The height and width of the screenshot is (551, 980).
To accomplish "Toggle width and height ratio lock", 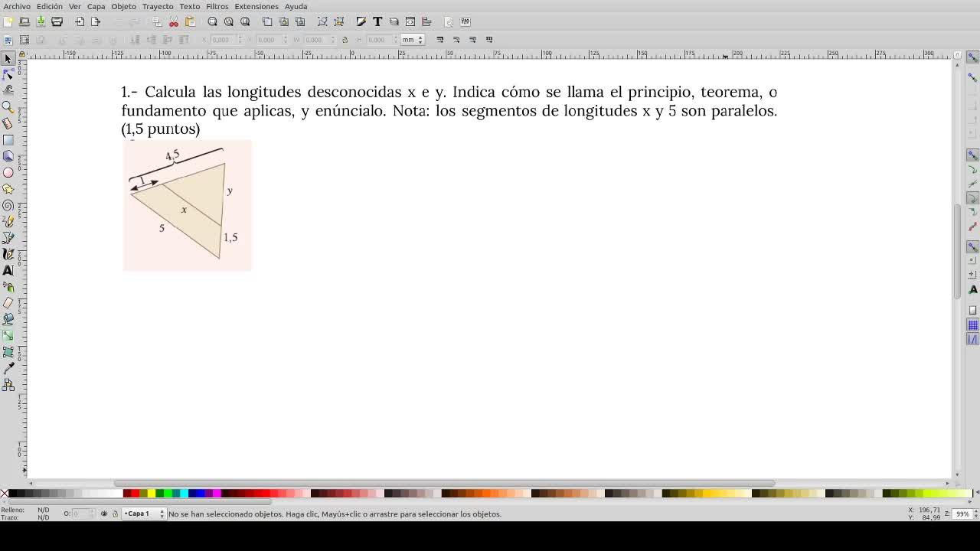I will click(x=345, y=40).
